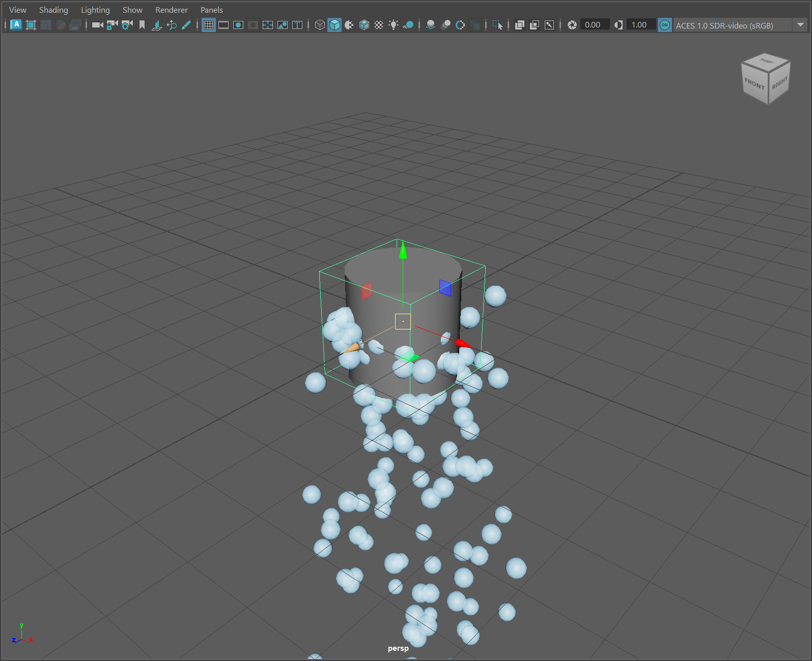Reset gamma using the half-circle icon
Viewport: 812px width, 661px height.
619,25
